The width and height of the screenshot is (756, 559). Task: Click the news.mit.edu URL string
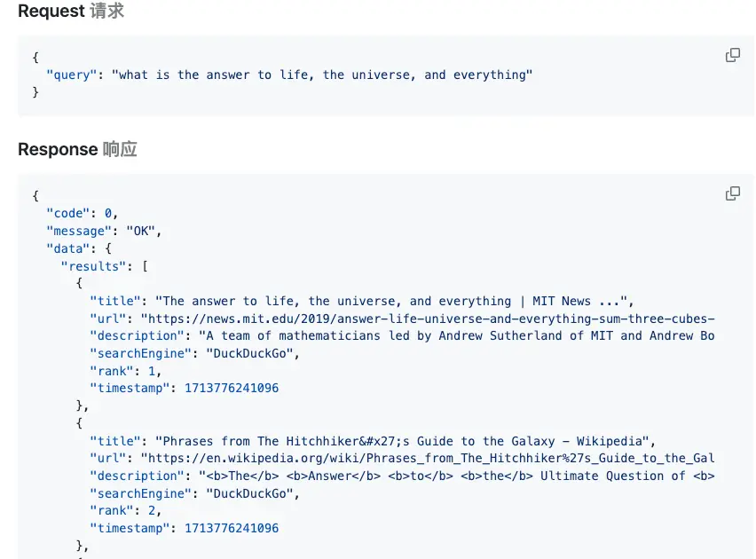(428, 319)
